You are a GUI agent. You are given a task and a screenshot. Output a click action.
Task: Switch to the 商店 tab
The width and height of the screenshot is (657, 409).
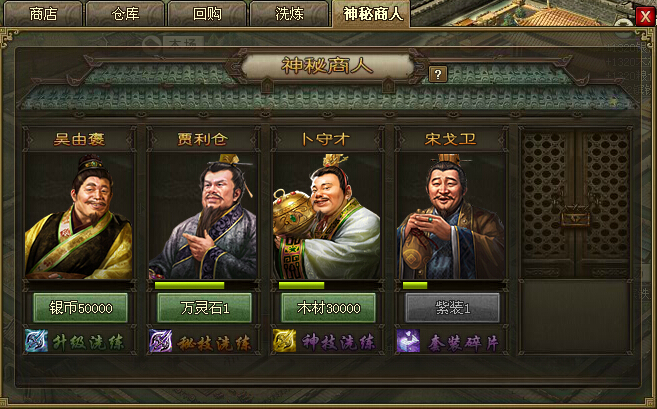coord(43,14)
